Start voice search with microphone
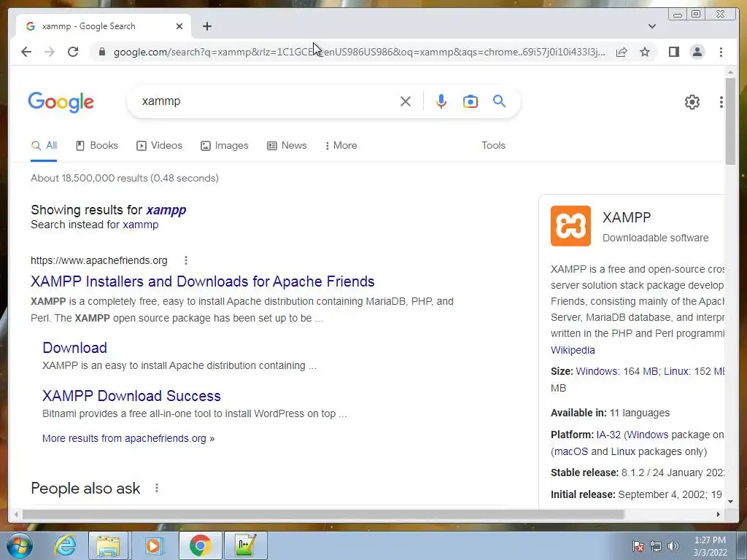 441,101
